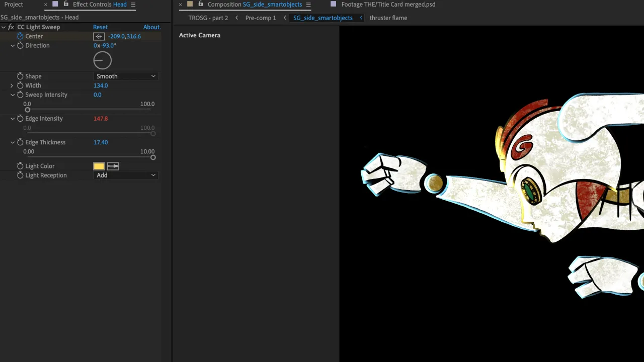Image resolution: width=644 pixels, height=362 pixels.
Task: Click the Sweep Intensity slider handle
Action: pos(28,110)
